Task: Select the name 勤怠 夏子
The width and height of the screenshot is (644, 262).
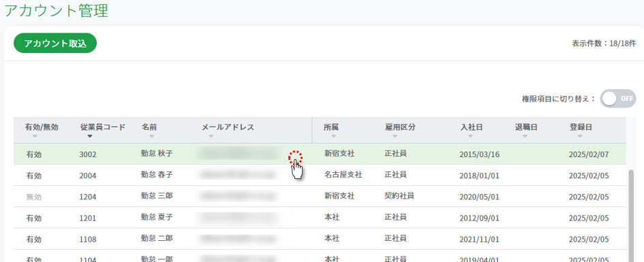Action: (157, 217)
